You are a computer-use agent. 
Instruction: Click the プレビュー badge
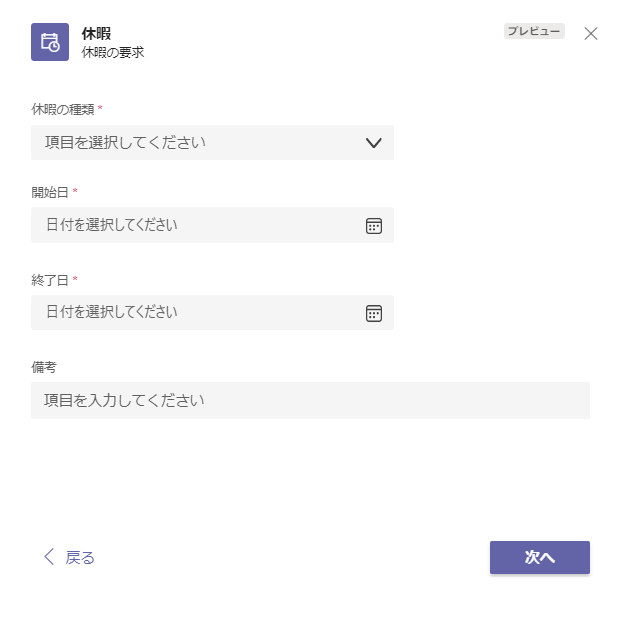(534, 31)
